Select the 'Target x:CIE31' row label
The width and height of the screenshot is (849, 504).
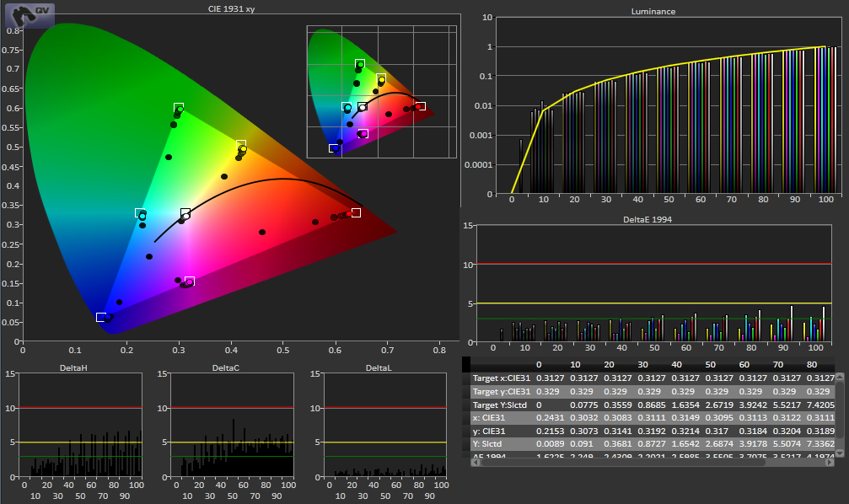pos(502,378)
